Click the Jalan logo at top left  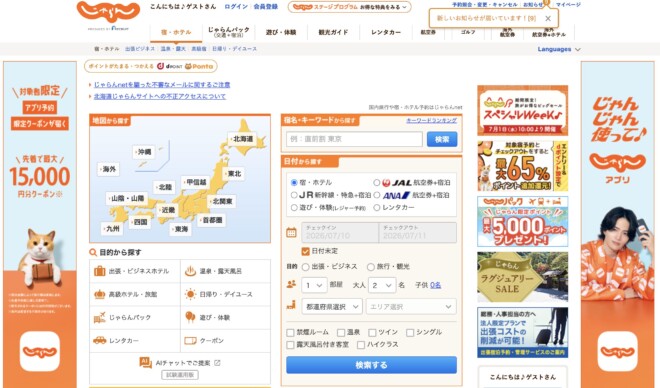108,12
